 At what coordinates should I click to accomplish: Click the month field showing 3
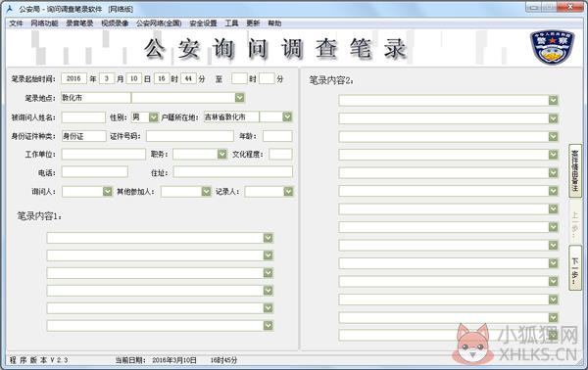[107, 78]
